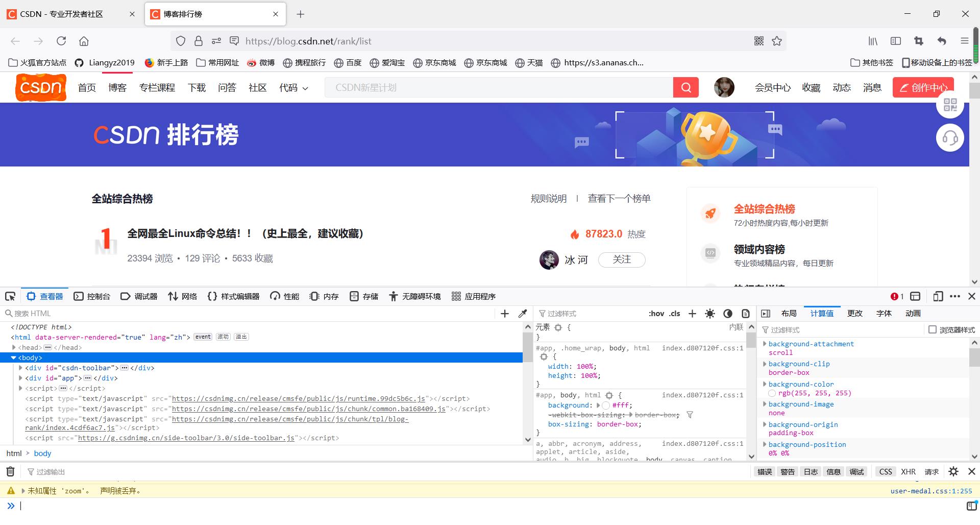This screenshot has width=980, height=525.
Task: Switch to the 字体 fonts tab
Action: 884,314
